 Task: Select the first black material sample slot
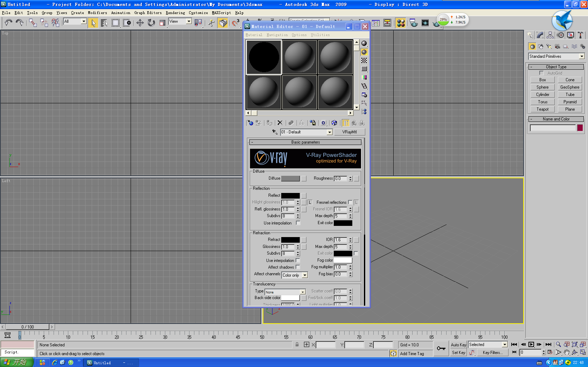point(264,57)
